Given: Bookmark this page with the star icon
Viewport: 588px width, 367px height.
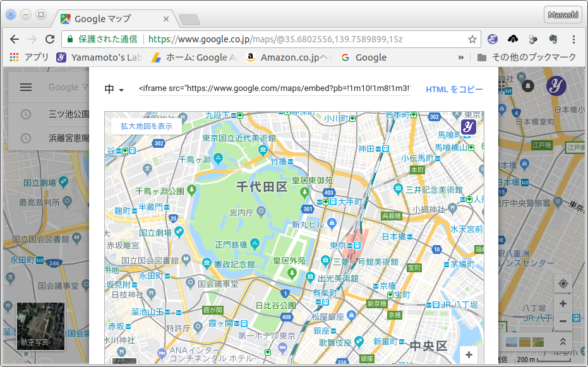Looking at the screenshot, I should click(472, 39).
